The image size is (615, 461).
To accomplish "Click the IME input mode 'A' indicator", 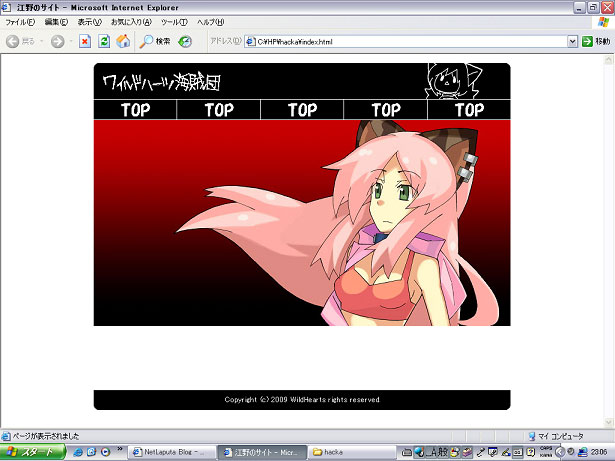I will (x=431, y=452).
